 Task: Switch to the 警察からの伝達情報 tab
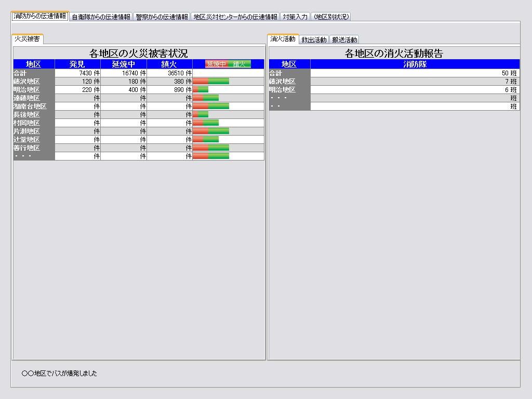162,17
